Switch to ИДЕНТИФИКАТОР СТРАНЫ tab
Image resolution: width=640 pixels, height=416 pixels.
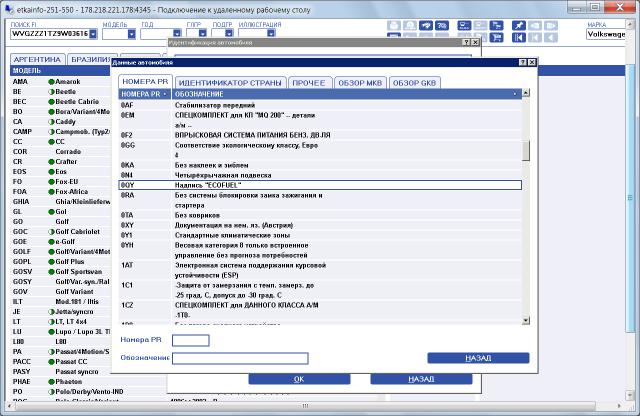pyautogui.click(x=230, y=83)
